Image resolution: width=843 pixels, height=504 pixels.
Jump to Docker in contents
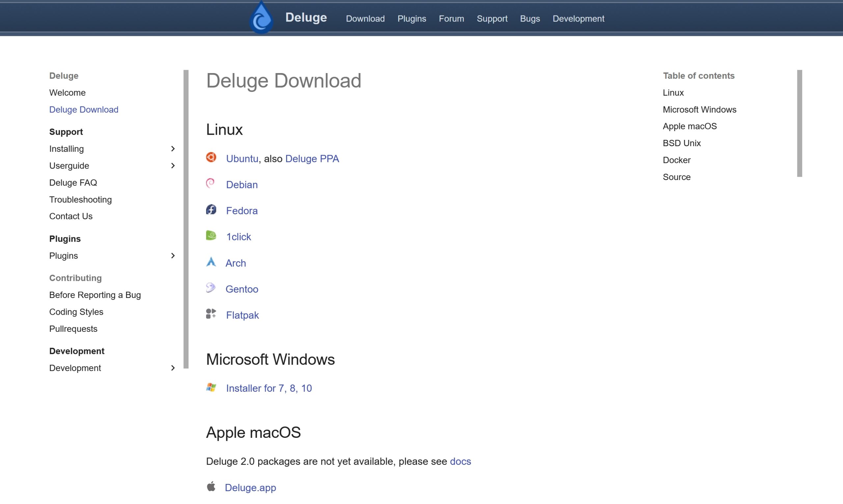click(677, 160)
